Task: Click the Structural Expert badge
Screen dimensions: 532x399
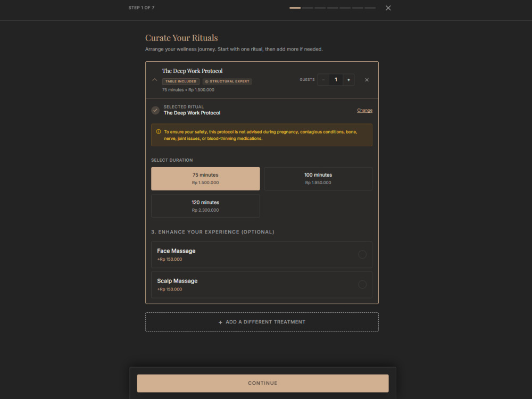Action: point(227,81)
